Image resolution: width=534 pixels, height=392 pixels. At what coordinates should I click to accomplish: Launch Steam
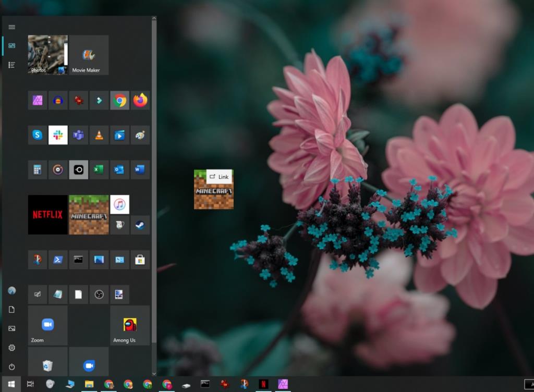(140, 225)
